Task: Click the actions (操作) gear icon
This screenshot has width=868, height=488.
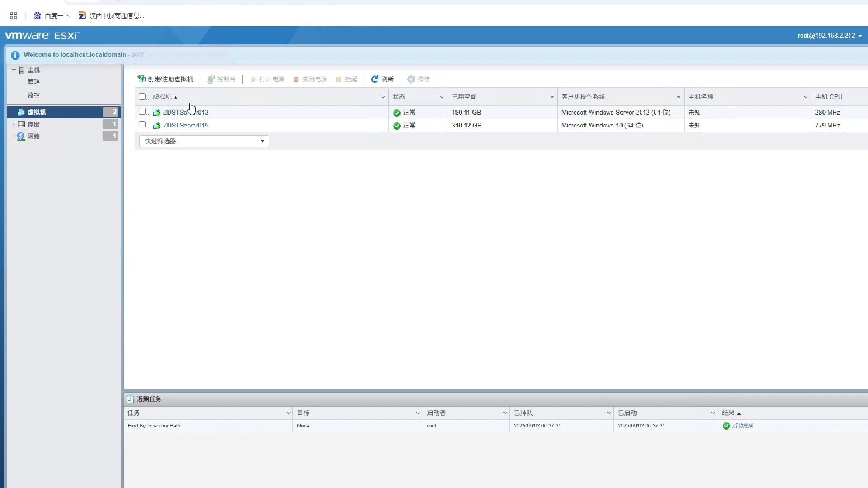Action: pyautogui.click(x=411, y=79)
